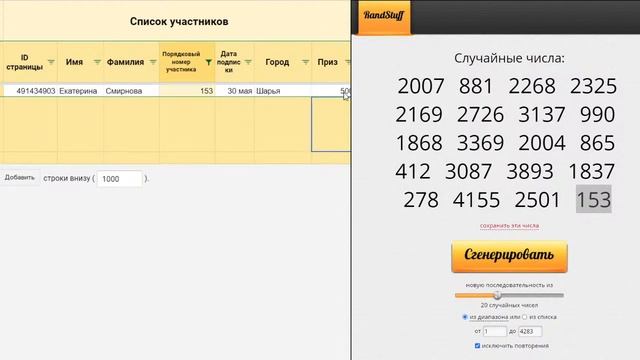Open filter for Имя column
The height and width of the screenshot is (360, 640).
click(97, 62)
